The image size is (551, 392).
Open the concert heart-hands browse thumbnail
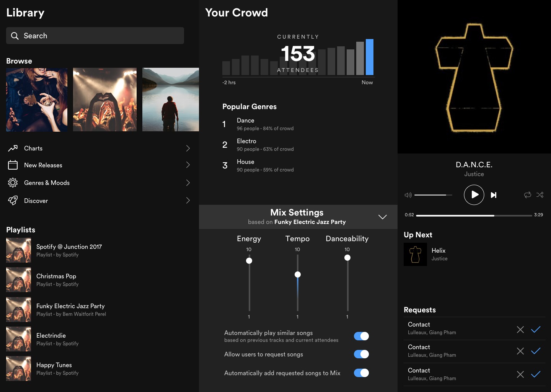pyautogui.click(x=105, y=100)
